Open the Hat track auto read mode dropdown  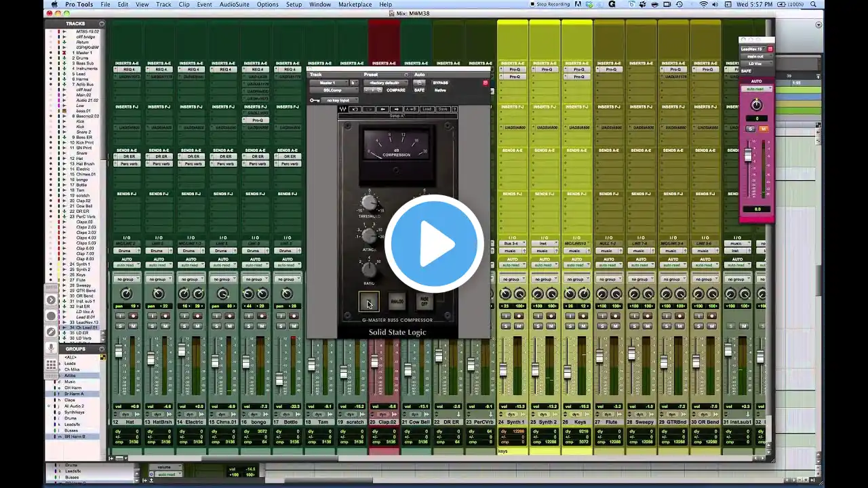[x=126, y=265]
